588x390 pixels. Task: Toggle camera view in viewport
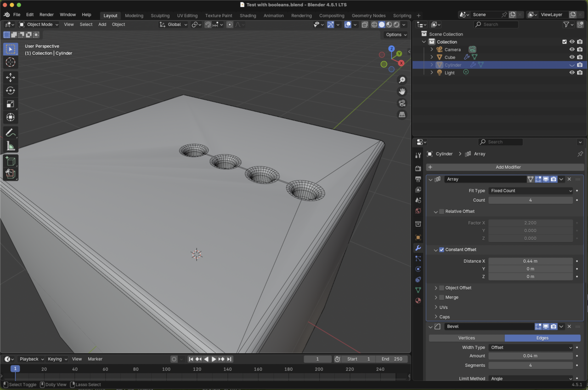pyautogui.click(x=402, y=103)
